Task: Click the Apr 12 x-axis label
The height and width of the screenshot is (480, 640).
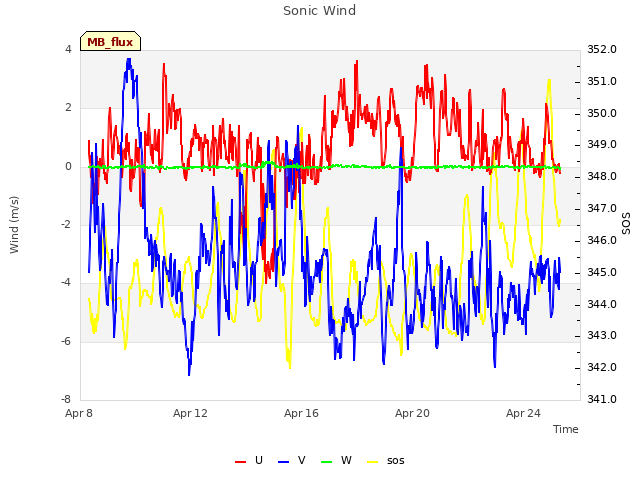Action: (x=190, y=413)
